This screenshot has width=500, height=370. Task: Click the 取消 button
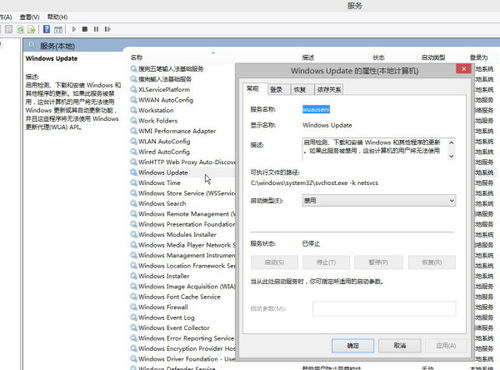click(400, 346)
